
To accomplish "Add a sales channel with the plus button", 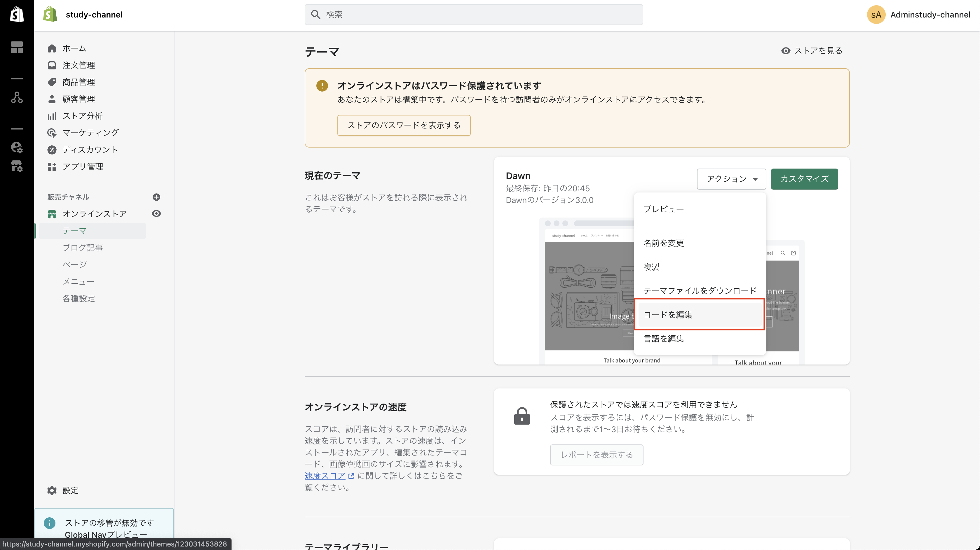I will 156,197.
